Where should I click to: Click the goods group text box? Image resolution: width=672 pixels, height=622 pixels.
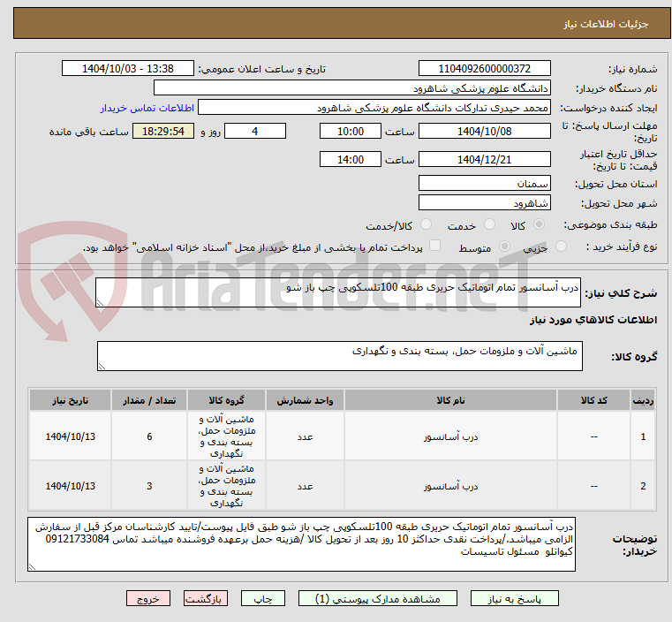pyautogui.click(x=340, y=356)
